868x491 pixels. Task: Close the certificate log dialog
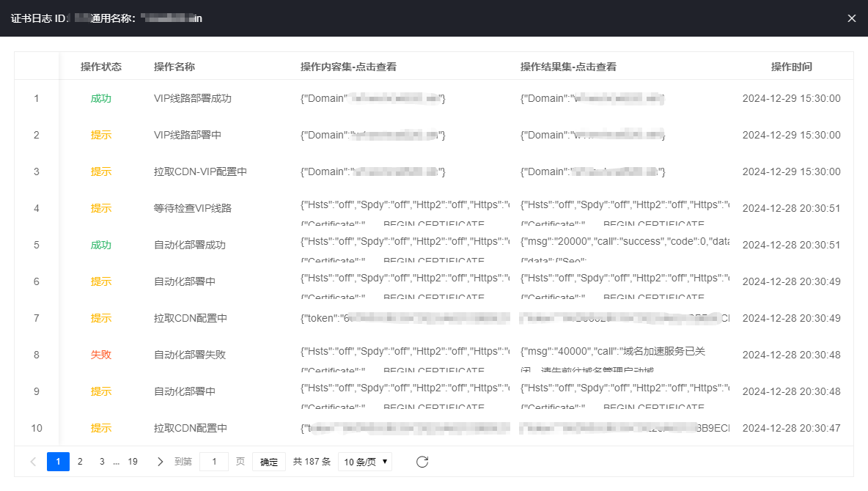[x=851, y=18]
